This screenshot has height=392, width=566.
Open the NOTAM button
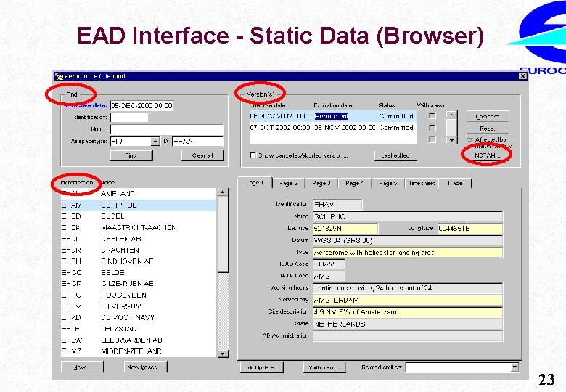[487, 155]
